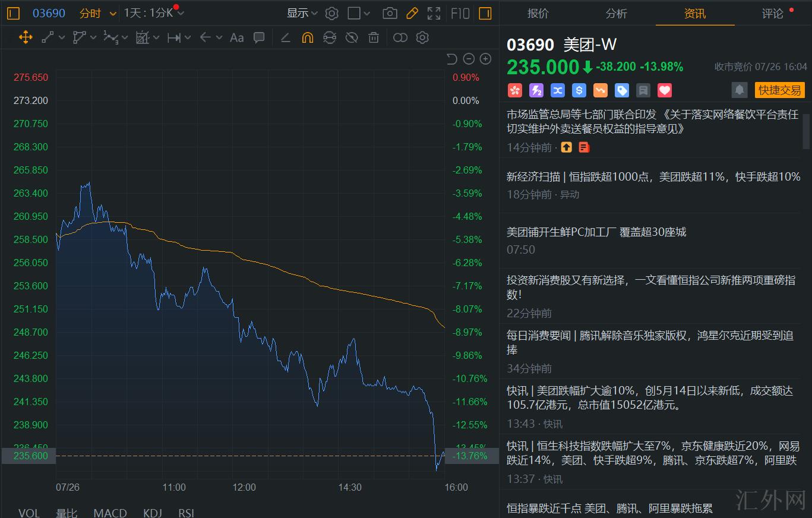Open news about 美团铺开生鲜PC加工厂

coord(596,232)
